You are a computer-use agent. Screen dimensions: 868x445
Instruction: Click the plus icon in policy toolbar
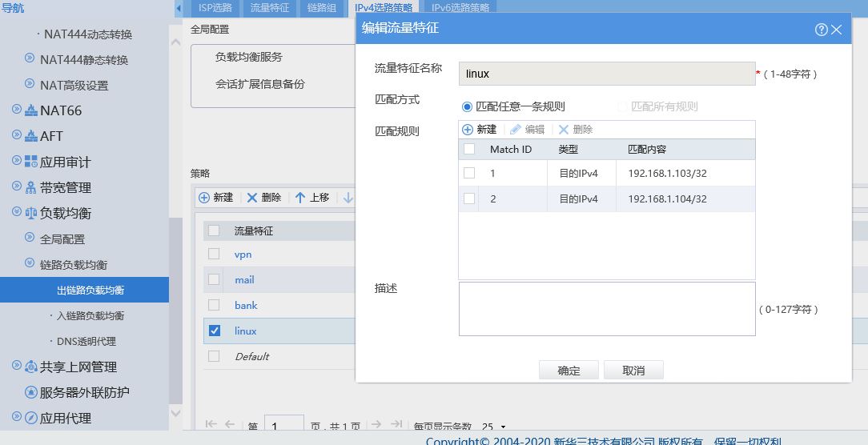(204, 198)
